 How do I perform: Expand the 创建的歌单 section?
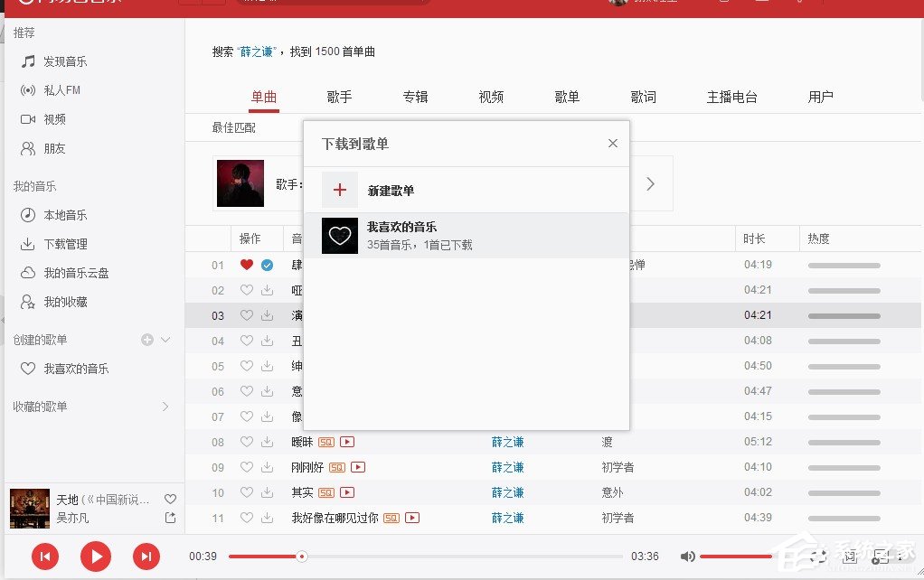pyautogui.click(x=164, y=339)
